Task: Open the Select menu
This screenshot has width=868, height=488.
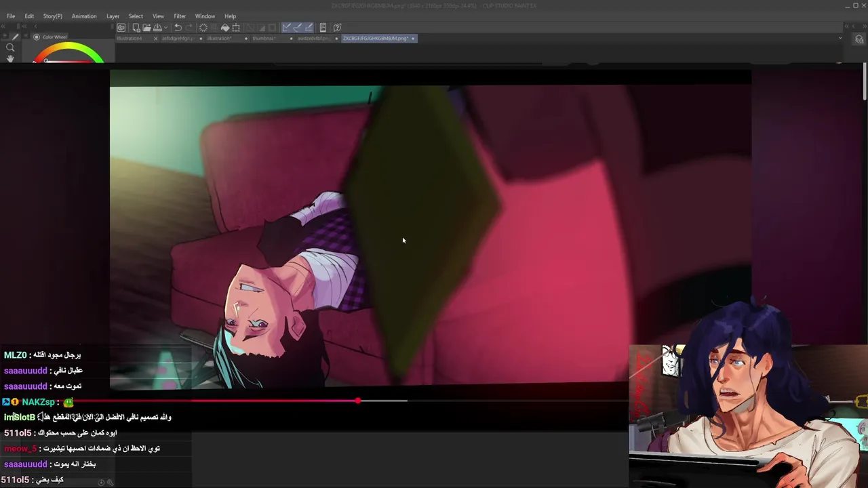Action: click(x=136, y=16)
